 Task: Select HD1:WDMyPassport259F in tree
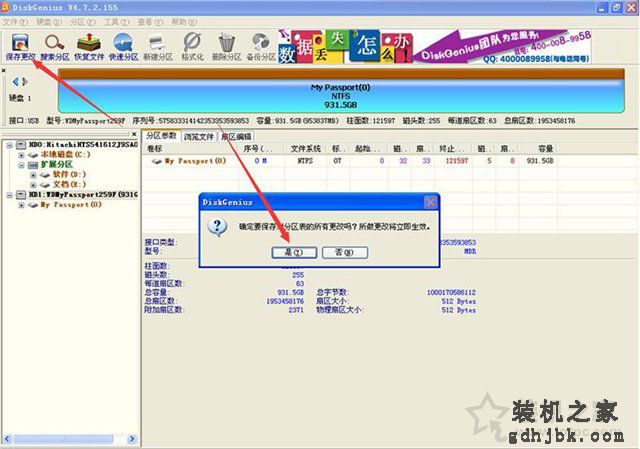(83, 195)
